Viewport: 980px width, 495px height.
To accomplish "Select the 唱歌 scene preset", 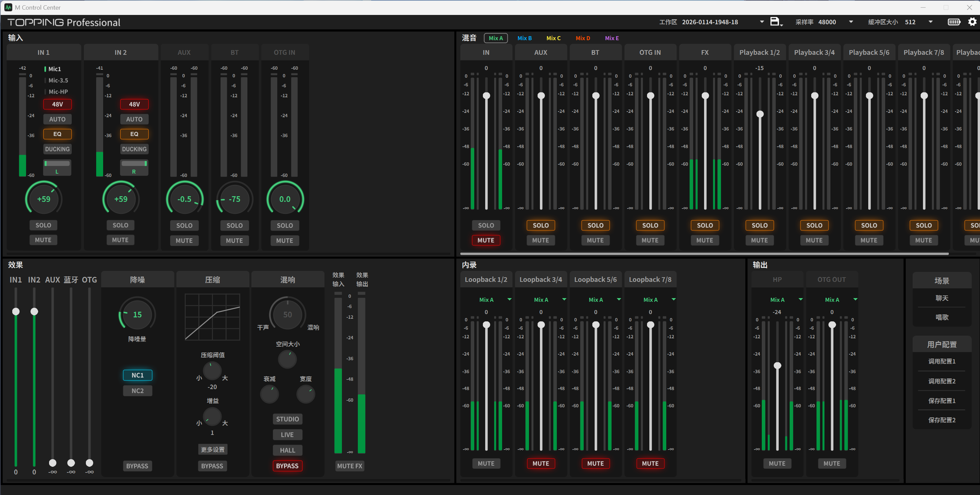I will pyautogui.click(x=942, y=317).
